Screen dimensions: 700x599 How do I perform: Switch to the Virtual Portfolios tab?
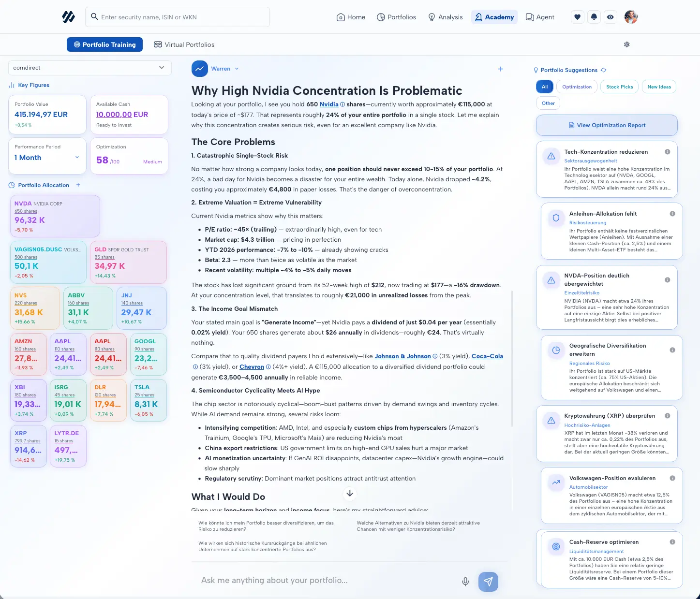pos(184,44)
